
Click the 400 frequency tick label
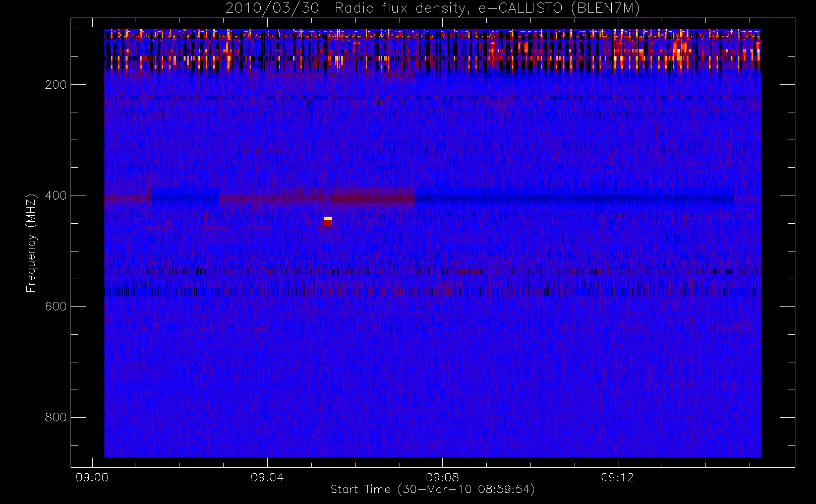tap(55, 196)
